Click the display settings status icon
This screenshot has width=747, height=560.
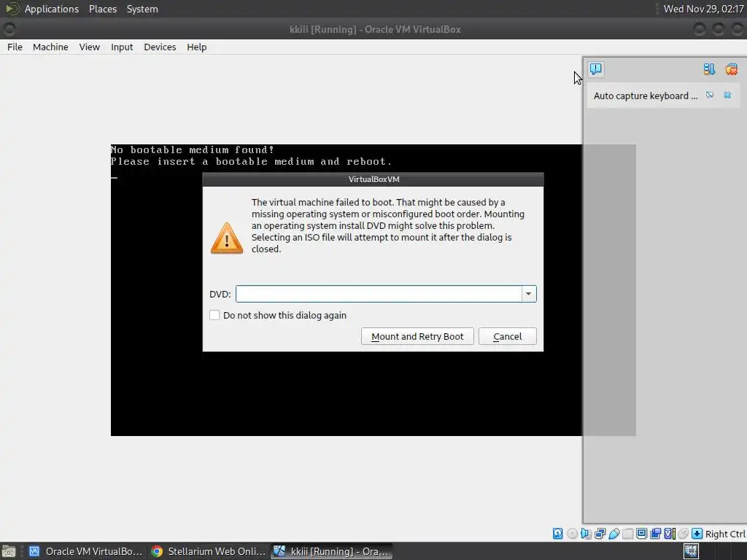tap(642, 534)
